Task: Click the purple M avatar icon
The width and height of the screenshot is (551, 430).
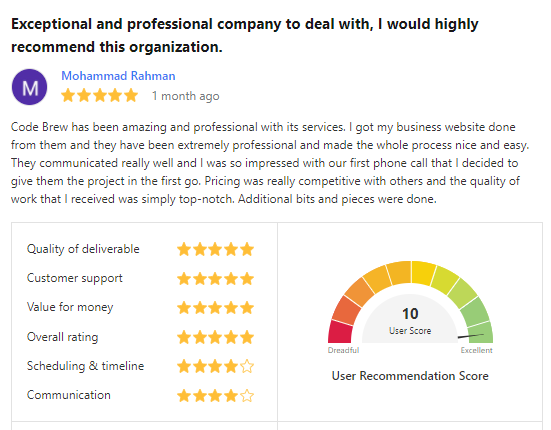Action: click(x=30, y=87)
